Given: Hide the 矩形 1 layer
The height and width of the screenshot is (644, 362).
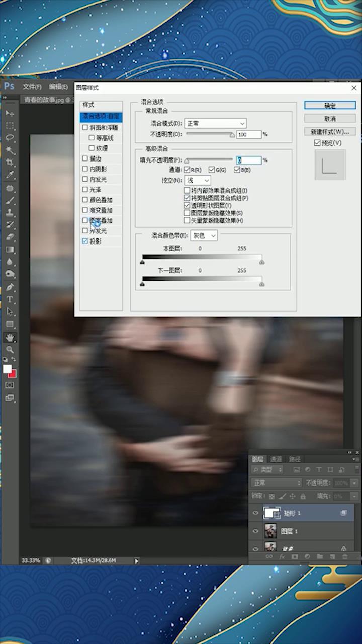Looking at the screenshot, I should 255,513.
